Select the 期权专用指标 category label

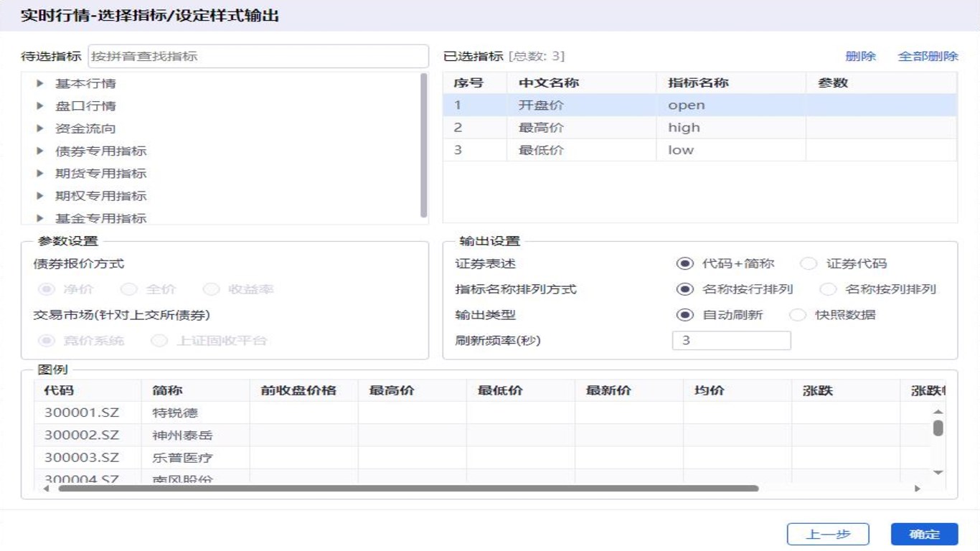click(101, 195)
